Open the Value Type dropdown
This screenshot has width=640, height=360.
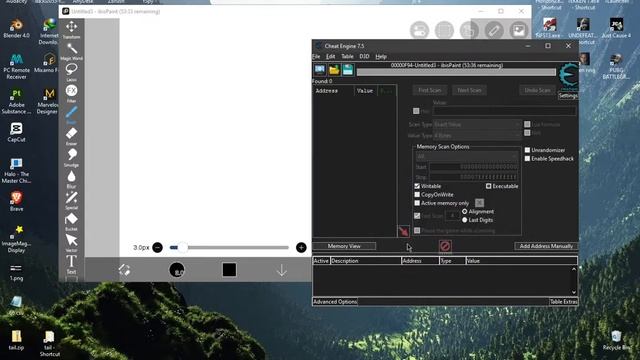pyautogui.click(x=477, y=136)
